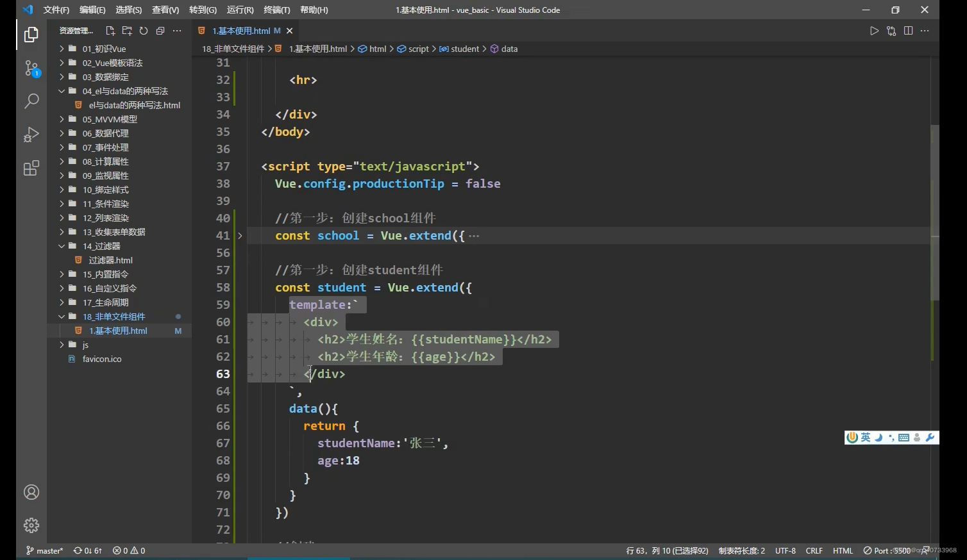Change indentation '制表符长度: 2' setting
The height and width of the screenshot is (560, 967).
tap(741, 550)
